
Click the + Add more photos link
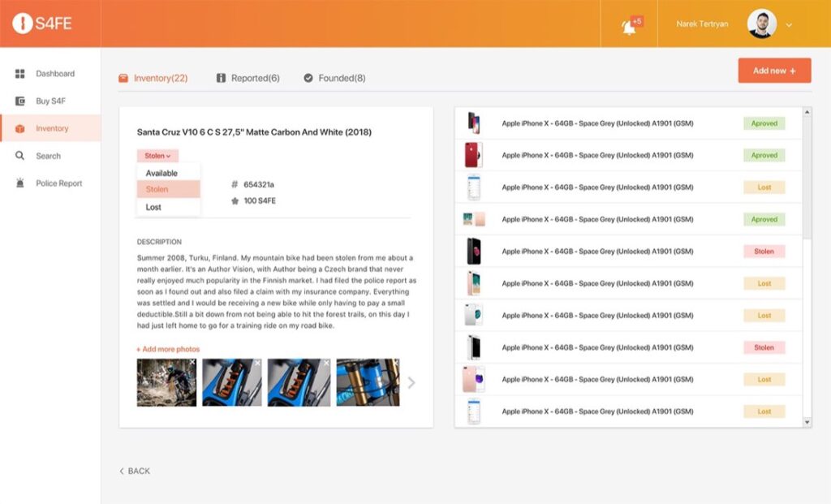[168, 349]
